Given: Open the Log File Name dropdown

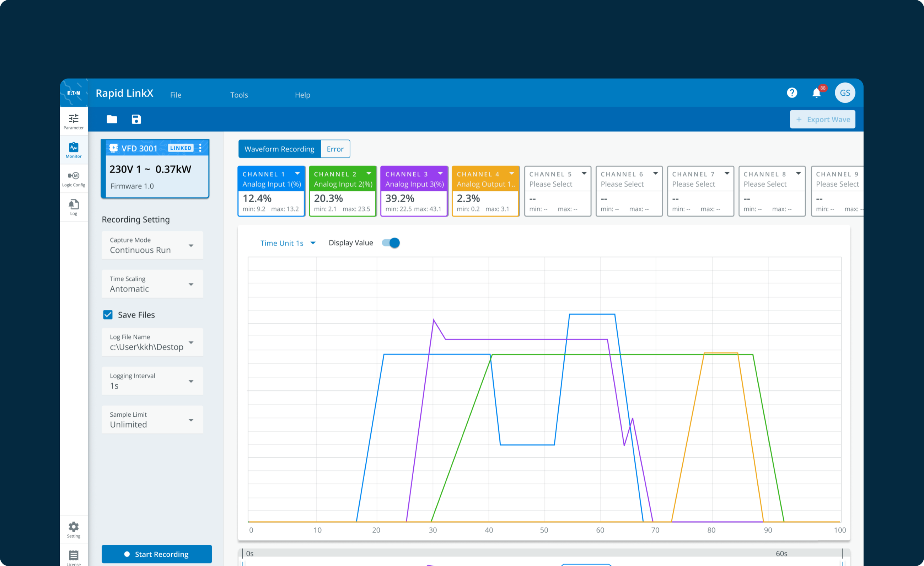Looking at the screenshot, I should tap(152, 342).
